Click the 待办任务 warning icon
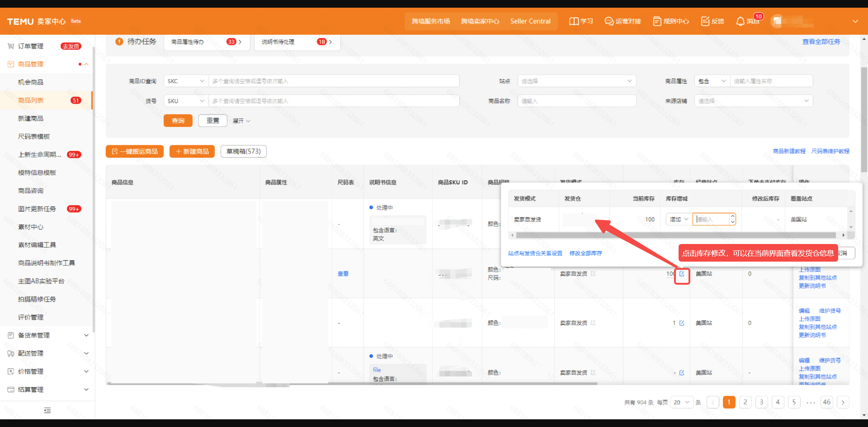The image size is (868, 427). click(119, 42)
